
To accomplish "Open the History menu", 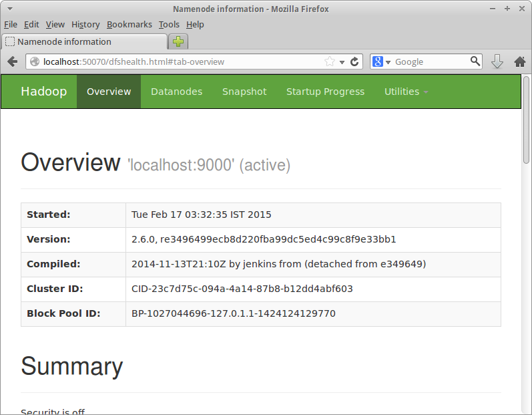I will pos(85,25).
